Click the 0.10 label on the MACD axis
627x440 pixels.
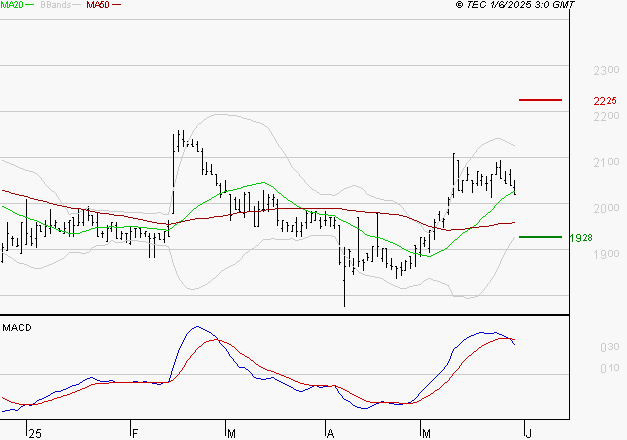(x=607, y=369)
